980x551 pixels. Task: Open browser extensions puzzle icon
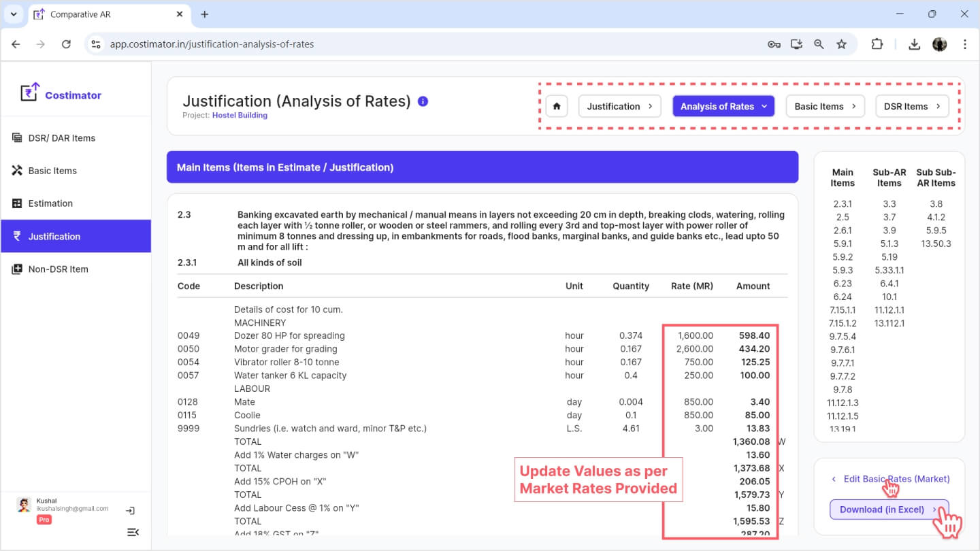pyautogui.click(x=877, y=44)
